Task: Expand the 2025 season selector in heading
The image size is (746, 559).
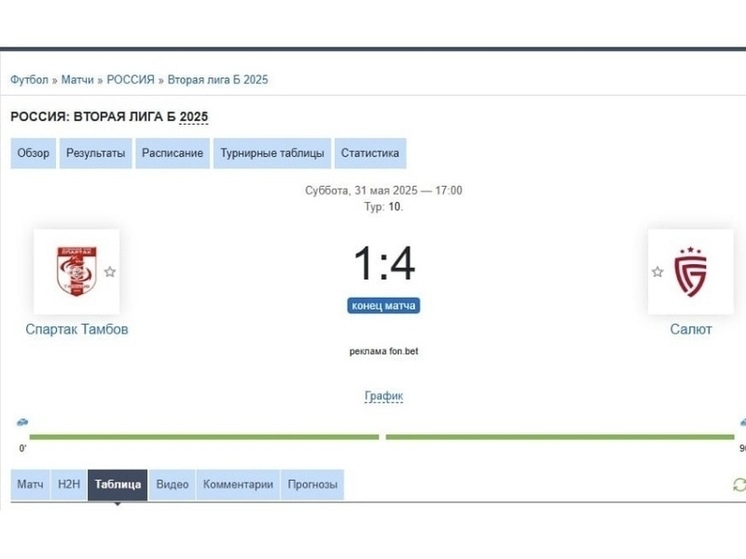Action: tap(194, 117)
